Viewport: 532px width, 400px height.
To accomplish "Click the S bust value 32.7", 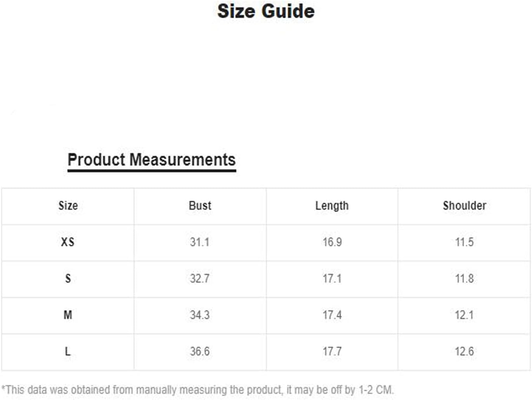I will [x=199, y=279].
